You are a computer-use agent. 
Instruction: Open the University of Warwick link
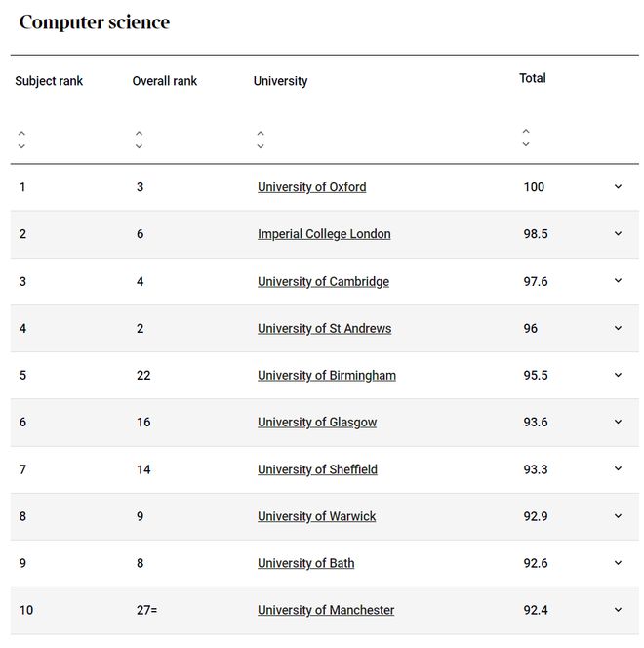317,516
